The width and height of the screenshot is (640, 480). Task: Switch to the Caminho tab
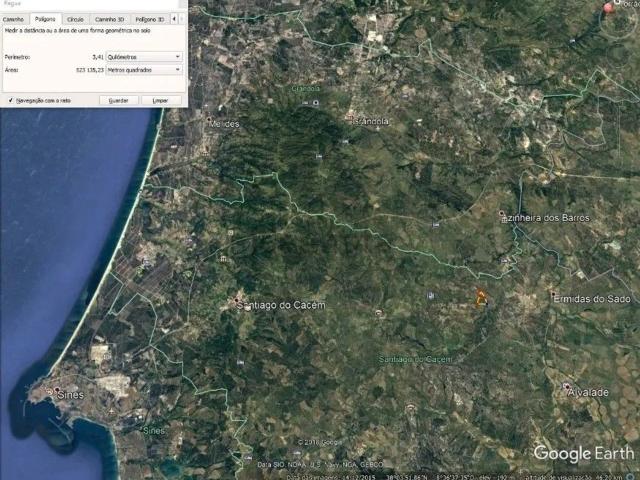14,19
